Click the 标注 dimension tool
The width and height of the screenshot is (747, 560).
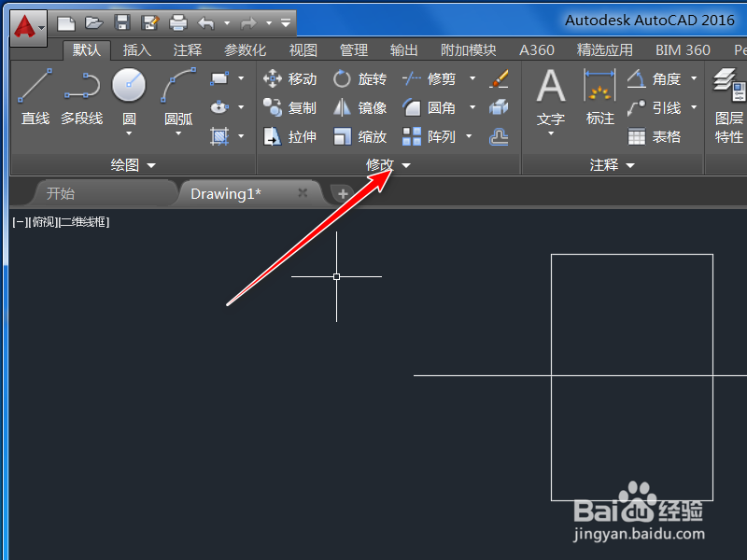(x=599, y=97)
